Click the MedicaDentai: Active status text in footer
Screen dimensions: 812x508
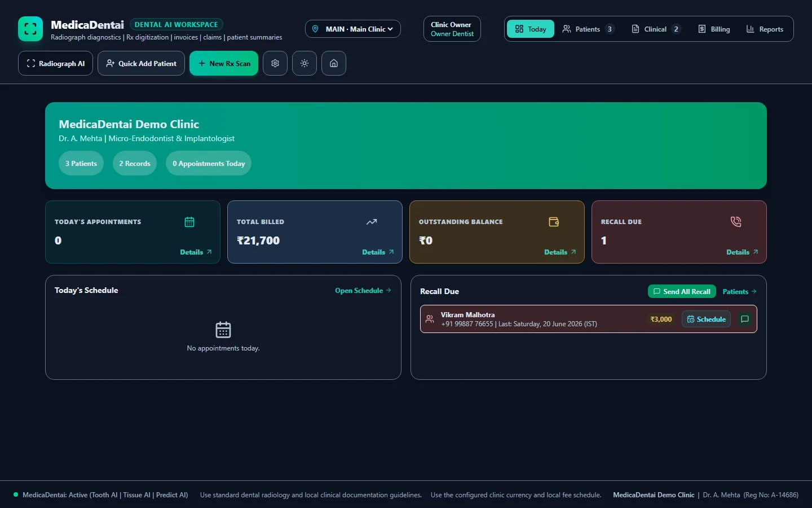pyautogui.click(x=105, y=494)
